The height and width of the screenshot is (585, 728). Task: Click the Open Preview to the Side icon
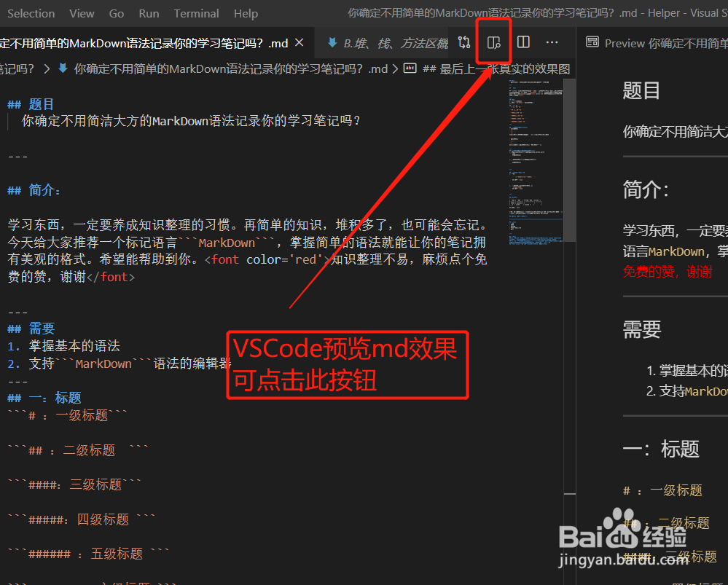(x=493, y=43)
